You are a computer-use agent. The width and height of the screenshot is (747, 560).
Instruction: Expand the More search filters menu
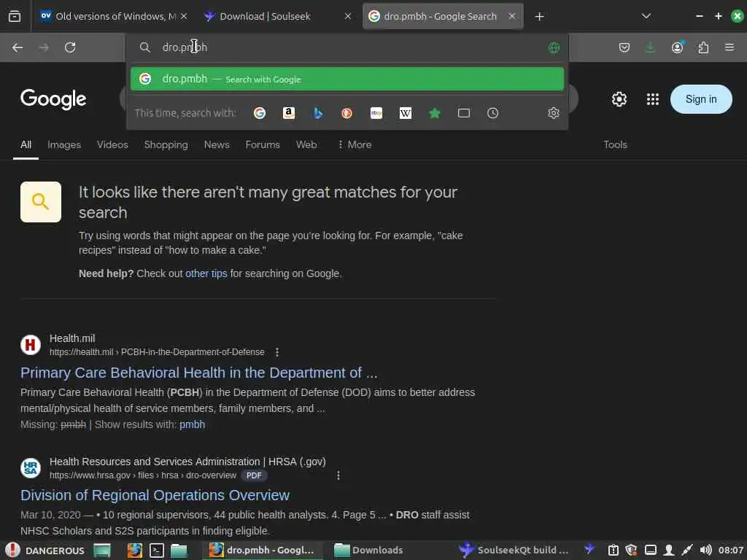coord(355,145)
